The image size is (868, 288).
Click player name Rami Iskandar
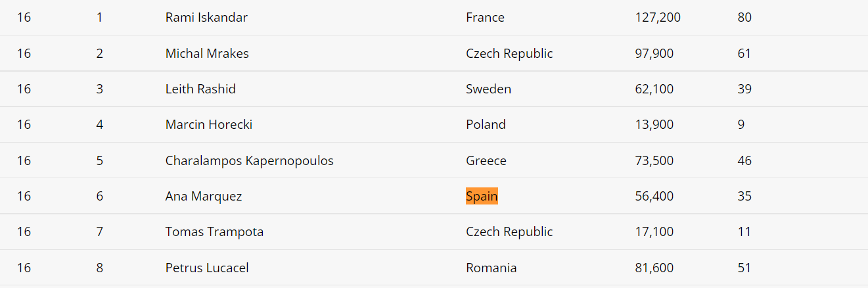(206, 18)
